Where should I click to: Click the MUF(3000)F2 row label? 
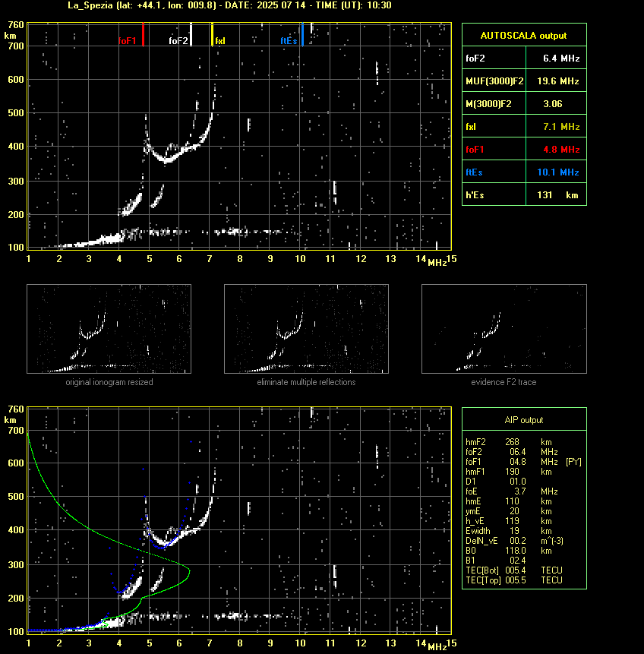point(494,81)
